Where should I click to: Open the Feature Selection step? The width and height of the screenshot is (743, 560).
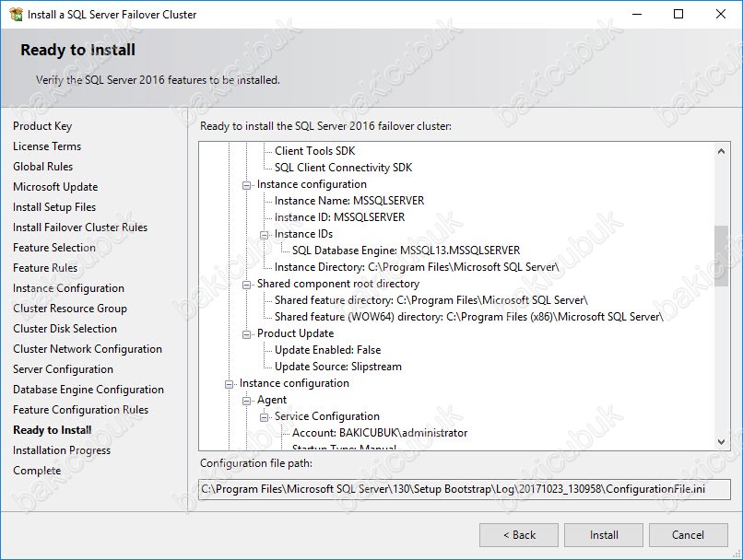[54, 248]
